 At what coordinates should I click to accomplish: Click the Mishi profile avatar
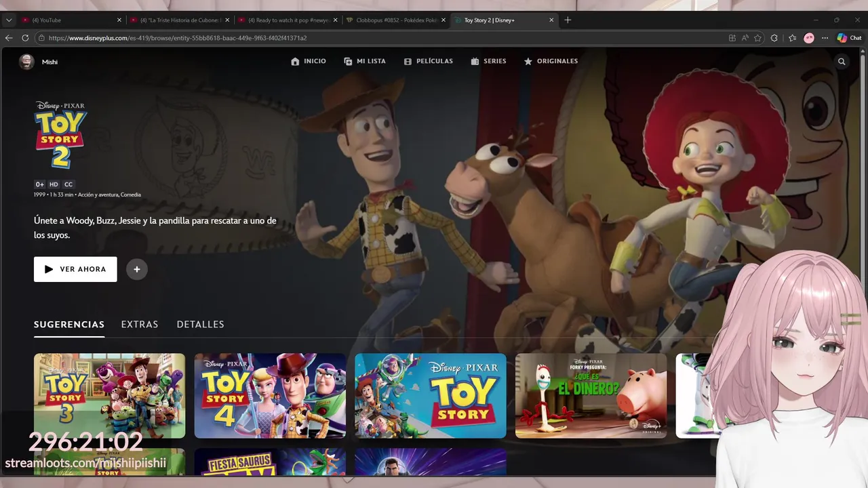point(26,62)
